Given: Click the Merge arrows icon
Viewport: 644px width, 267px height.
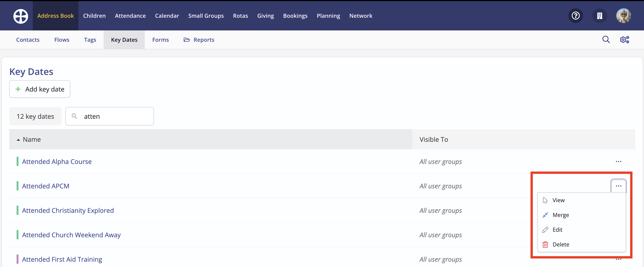Looking at the screenshot, I should [x=545, y=215].
